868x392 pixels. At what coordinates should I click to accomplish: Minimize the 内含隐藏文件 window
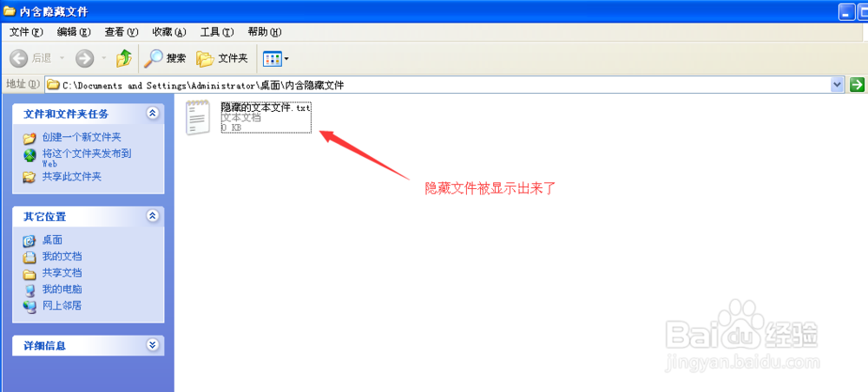845,11
